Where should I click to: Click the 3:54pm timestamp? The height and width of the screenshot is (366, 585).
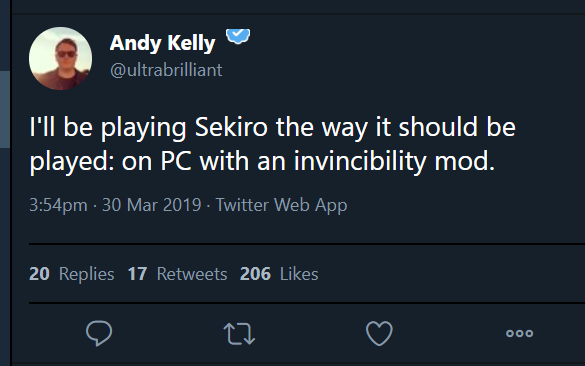tap(58, 205)
